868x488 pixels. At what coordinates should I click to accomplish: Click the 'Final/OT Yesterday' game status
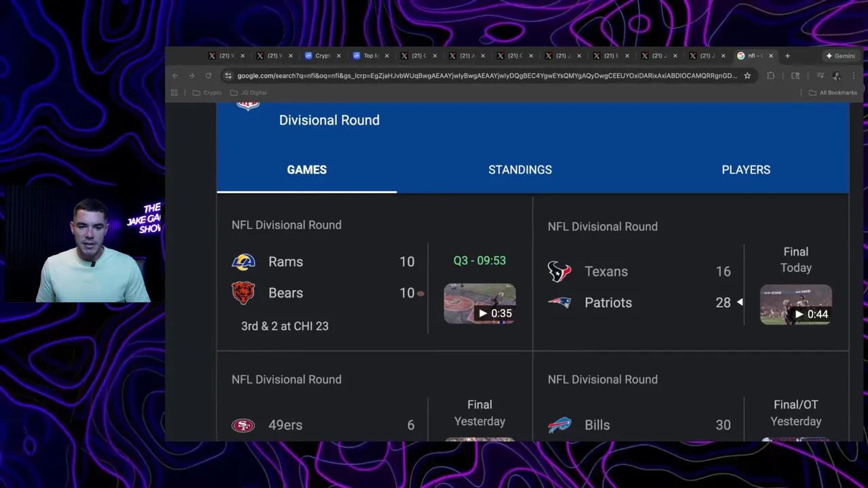[796, 413]
